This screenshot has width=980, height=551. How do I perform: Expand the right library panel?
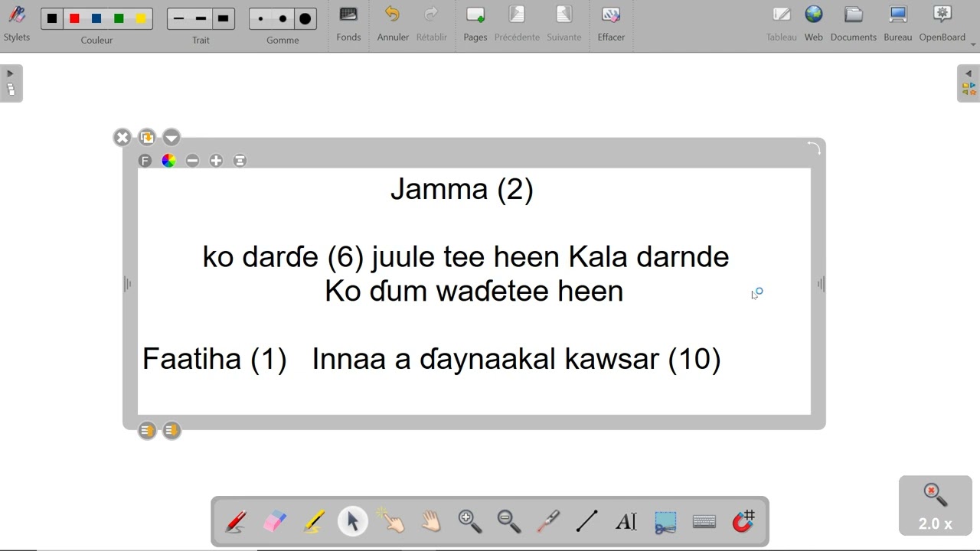pos(969,83)
